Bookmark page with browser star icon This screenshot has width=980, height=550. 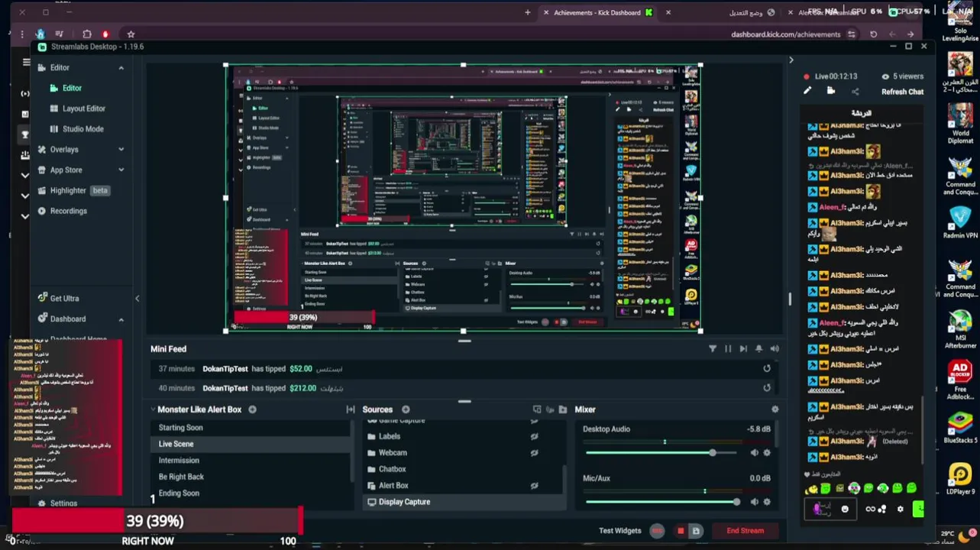131,34
